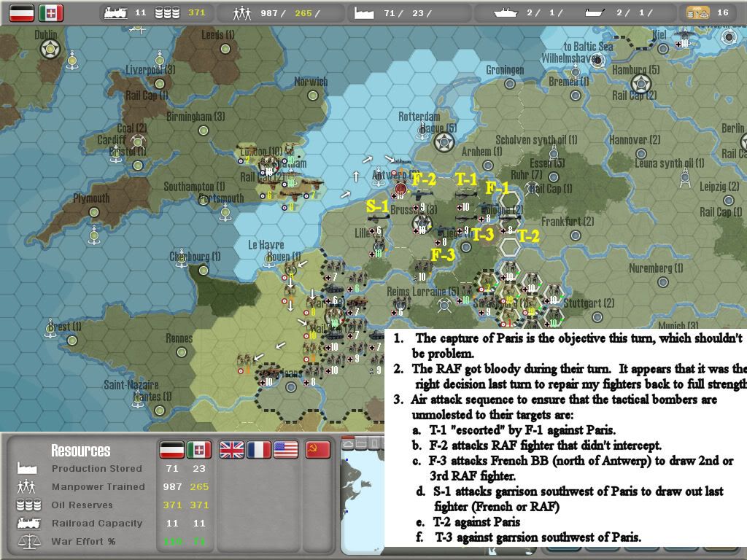Viewport: 747px width, 560px height.
Task: Select the Plymouth city marker
Action: (x=94, y=212)
